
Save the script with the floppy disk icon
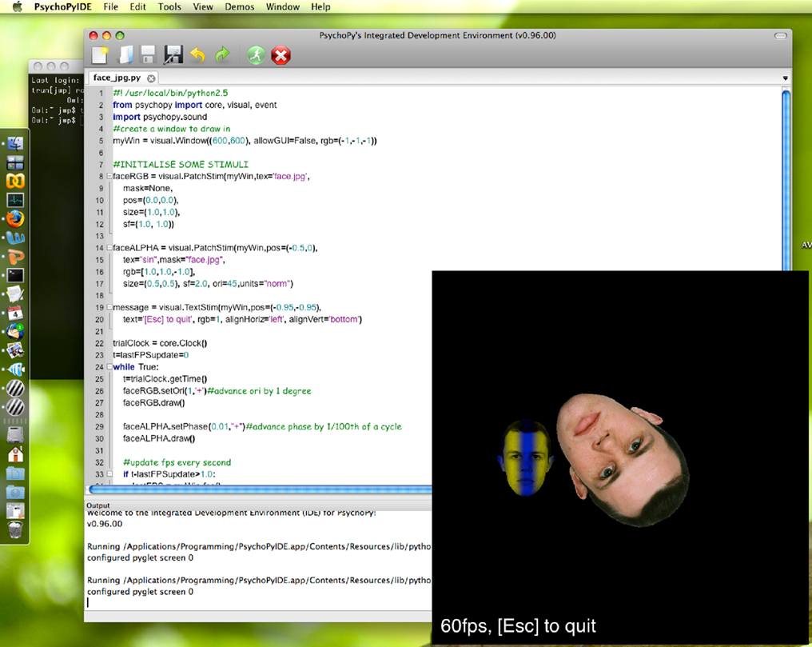coord(148,55)
